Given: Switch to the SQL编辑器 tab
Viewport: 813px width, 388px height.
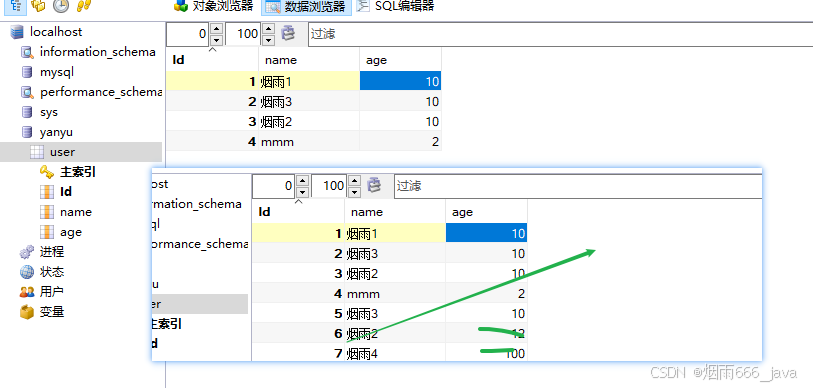Looking at the screenshot, I should [x=396, y=6].
